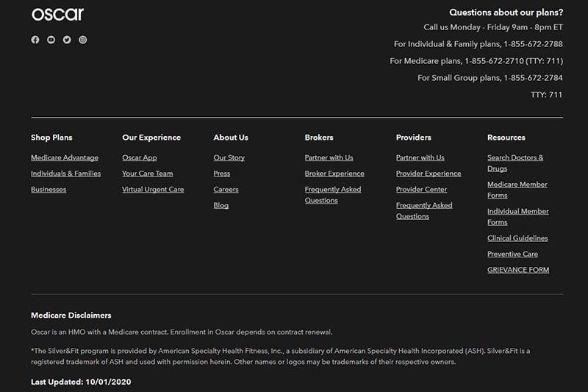The width and height of the screenshot is (588, 392).
Task: Open the Clinical Guidelines link
Action: click(517, 238)
